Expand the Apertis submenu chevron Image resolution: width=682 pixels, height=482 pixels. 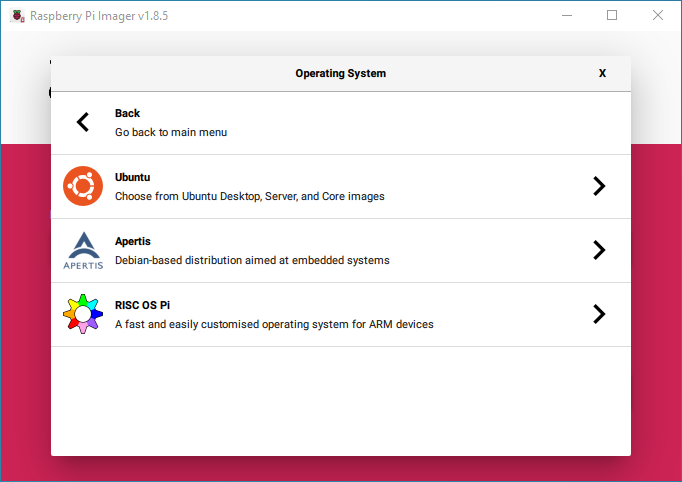click(x=599, y=250)
